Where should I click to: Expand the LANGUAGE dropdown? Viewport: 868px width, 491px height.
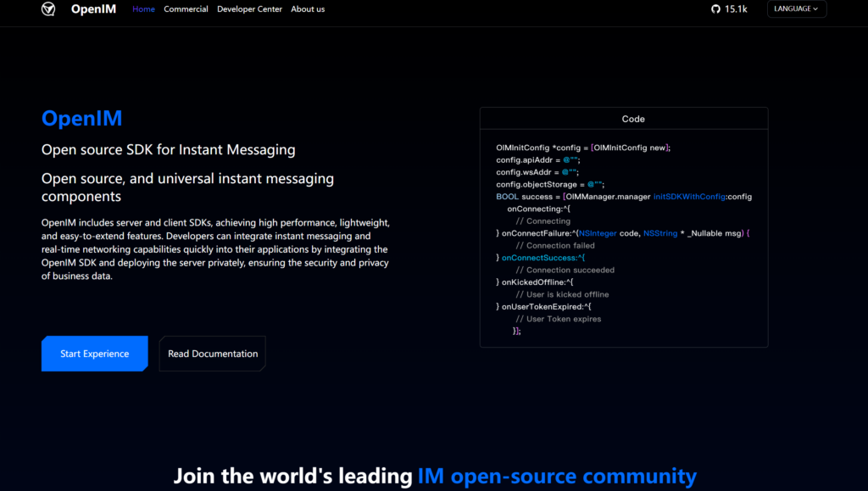click(796, 9)
